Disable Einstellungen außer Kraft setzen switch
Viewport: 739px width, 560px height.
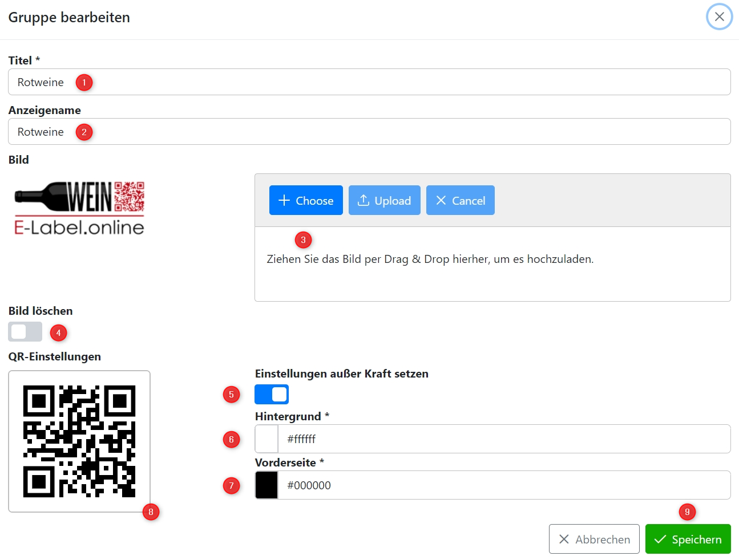[x=272, y=394]
